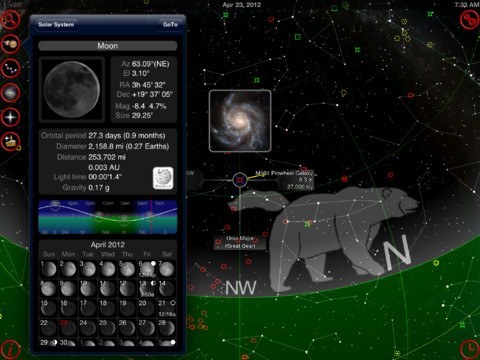Tap the Pinwheel Galaxy photo thumbnail

coord(240,121)
